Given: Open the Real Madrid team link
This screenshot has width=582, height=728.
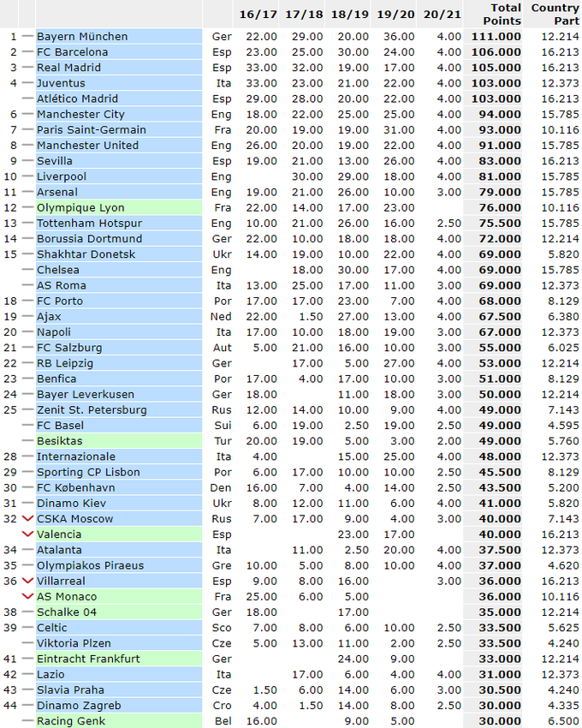Looking at the screenshot, I should [68, 68].
